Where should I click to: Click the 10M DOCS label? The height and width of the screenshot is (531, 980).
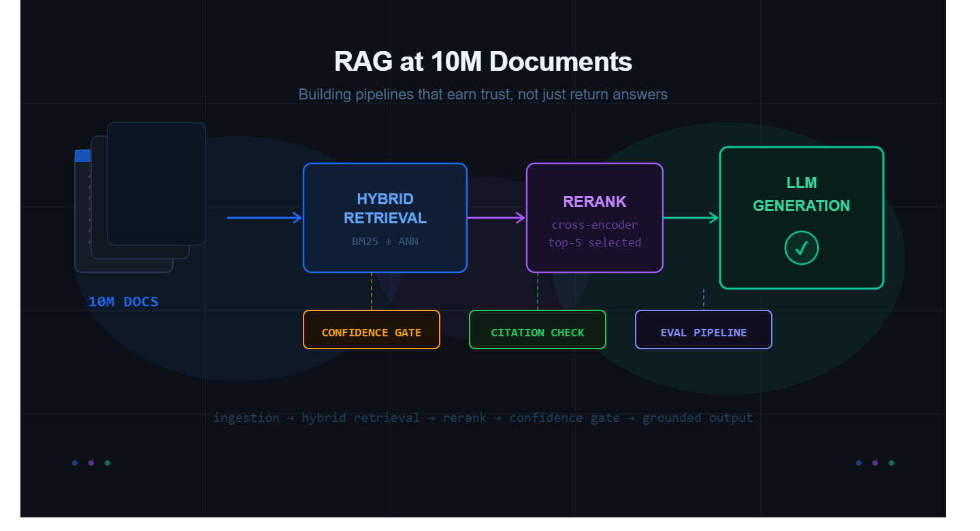click(x=123, y=302)
